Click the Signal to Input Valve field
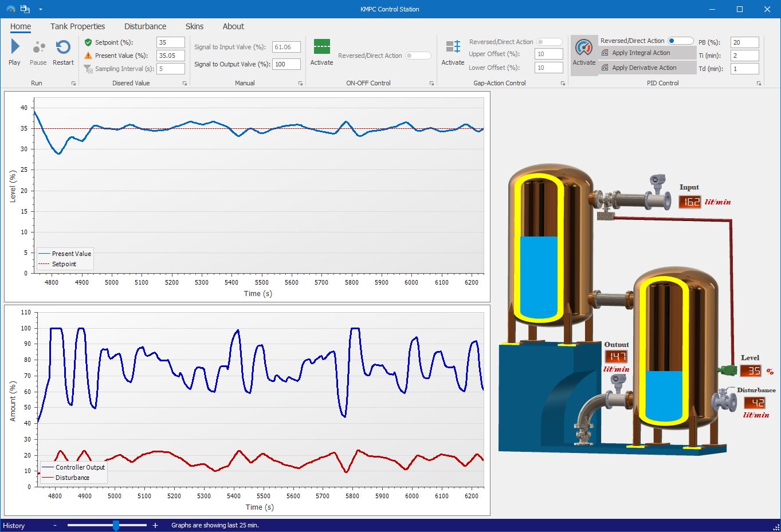 pos(287,47)
